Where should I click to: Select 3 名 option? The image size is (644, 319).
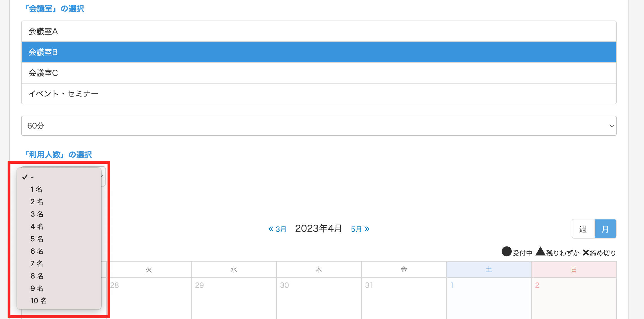coord(37,214)
